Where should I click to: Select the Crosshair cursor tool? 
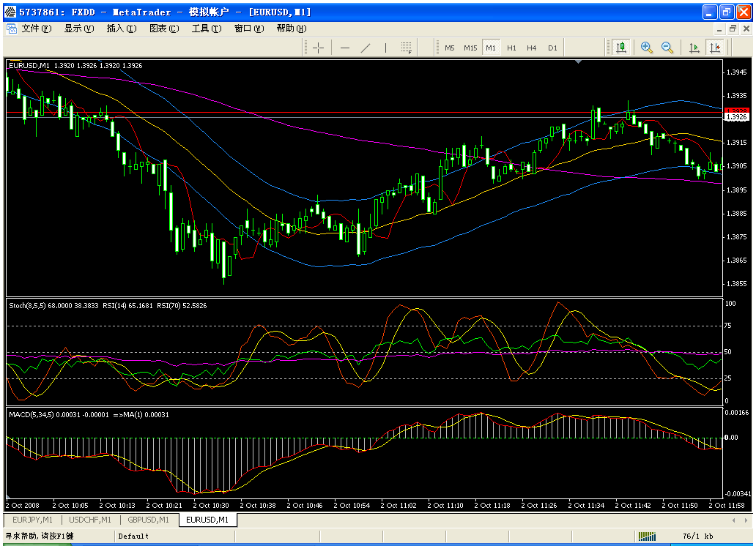pos(318,48)
